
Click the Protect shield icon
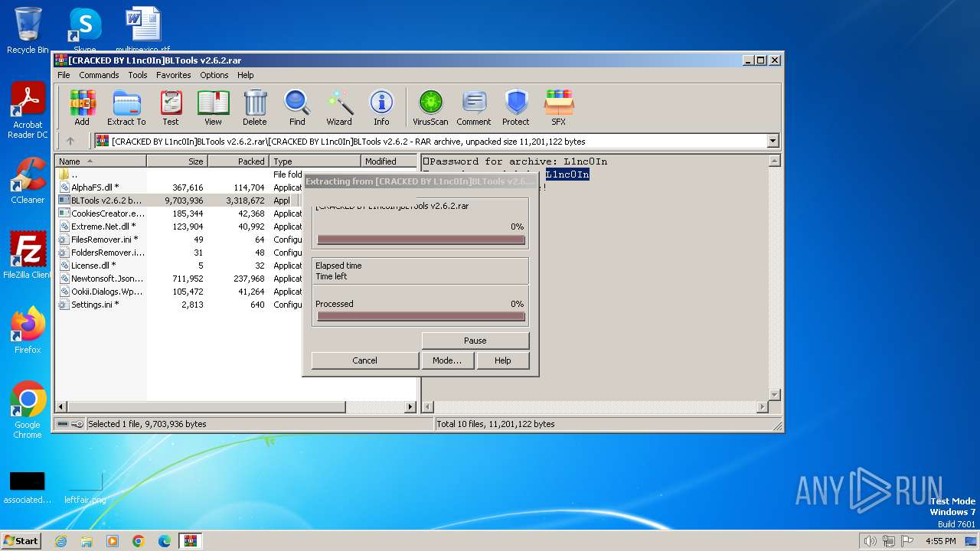(516, 108)
